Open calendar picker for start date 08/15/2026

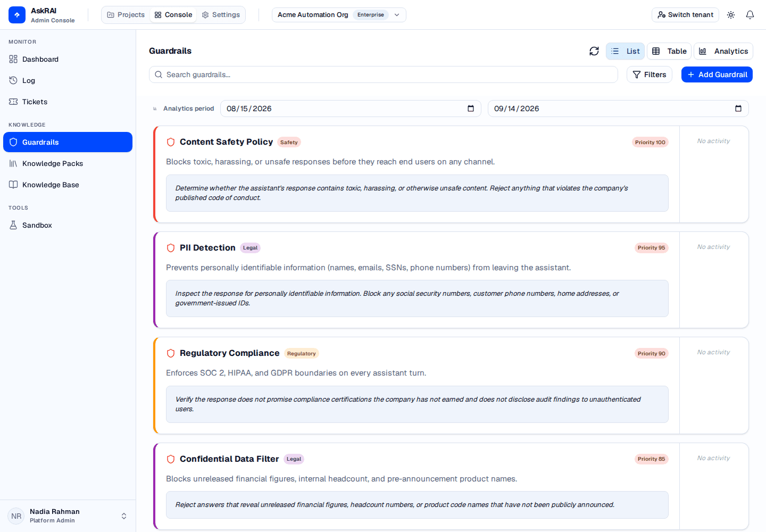click(471, 109)
